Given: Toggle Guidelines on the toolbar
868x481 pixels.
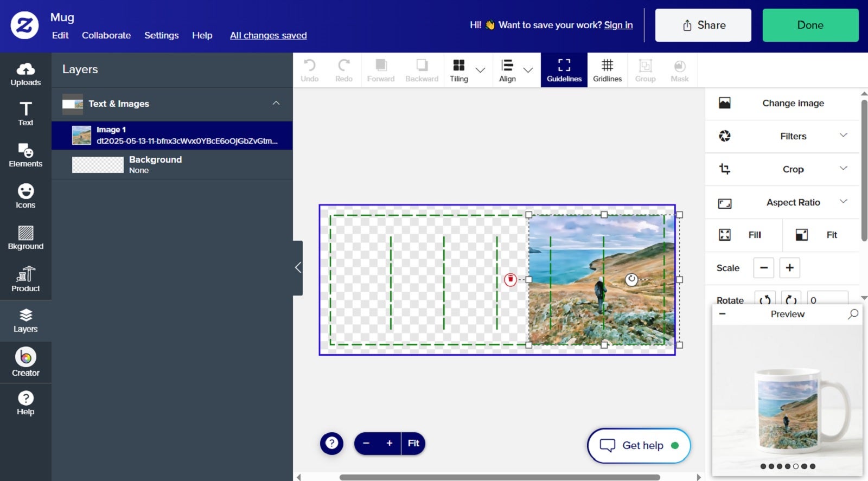Looking at the screenshot, I should coord(564,70).
